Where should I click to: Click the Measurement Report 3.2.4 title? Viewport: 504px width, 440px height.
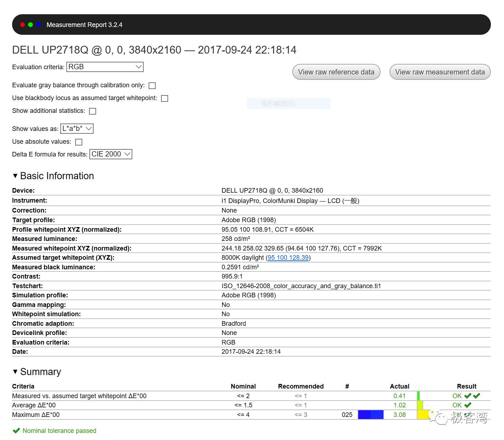pyautogui.click(x=84, y=25)
